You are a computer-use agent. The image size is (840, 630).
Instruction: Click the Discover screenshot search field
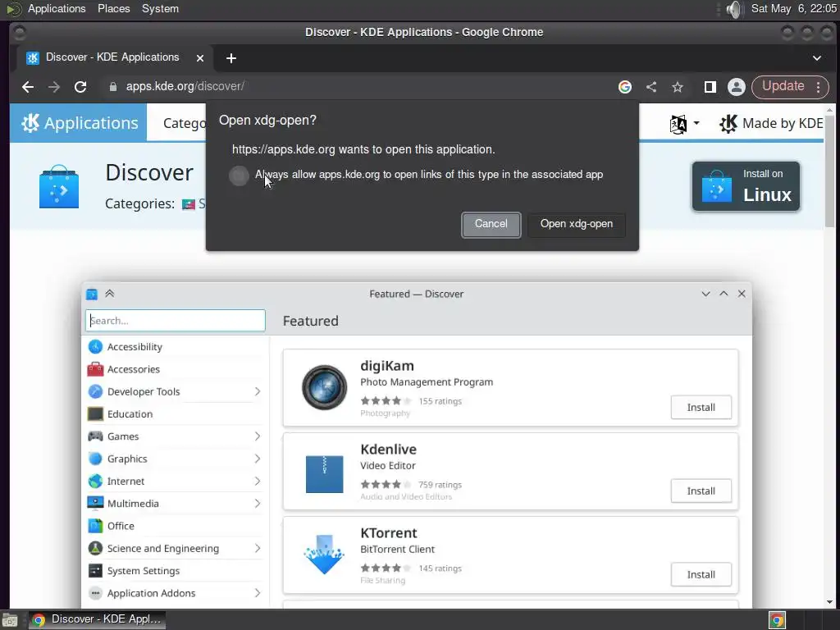(x=176, y=321)
